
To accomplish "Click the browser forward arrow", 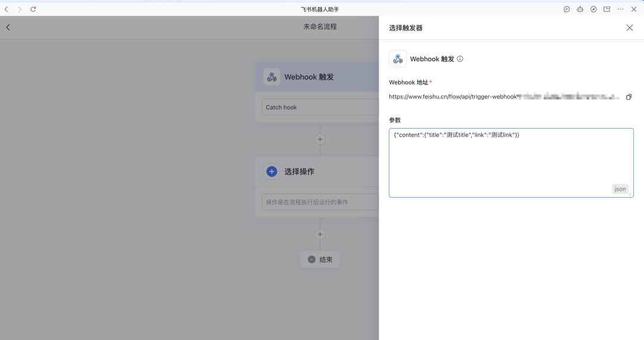I will click(19, 9).
